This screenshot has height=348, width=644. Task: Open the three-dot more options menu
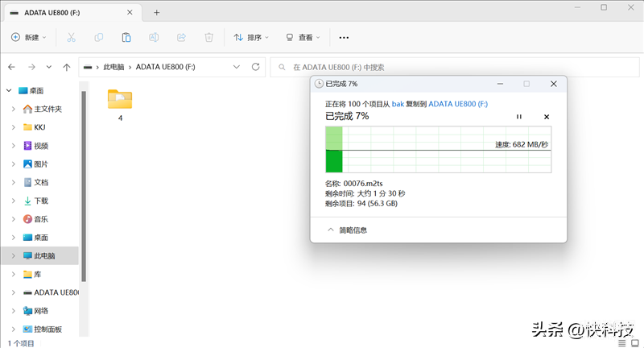[x=344, y=37]
